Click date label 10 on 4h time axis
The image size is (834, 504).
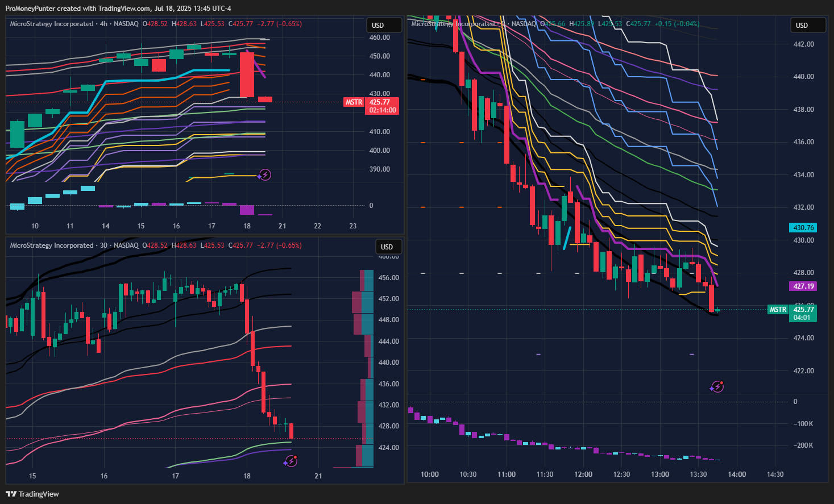pyautogui.click(x=35, y=226)
